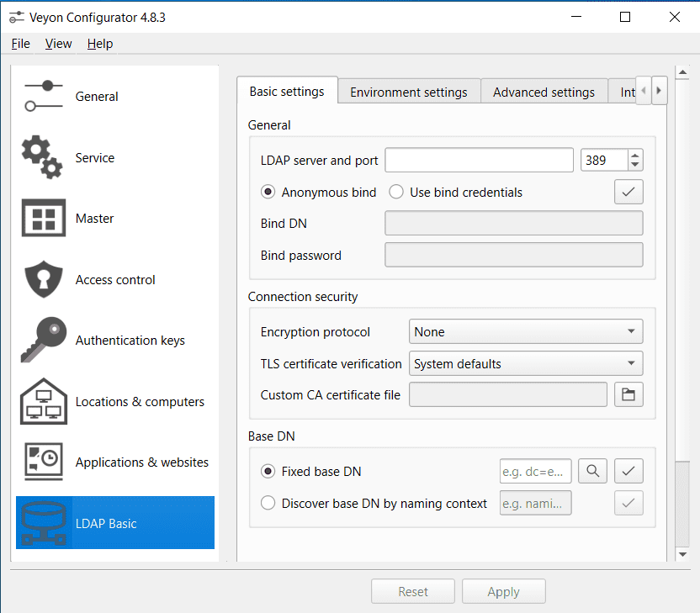This screenshot has width=700, height=613.
Task: Click the Access control shield icon
Action: 42,279
